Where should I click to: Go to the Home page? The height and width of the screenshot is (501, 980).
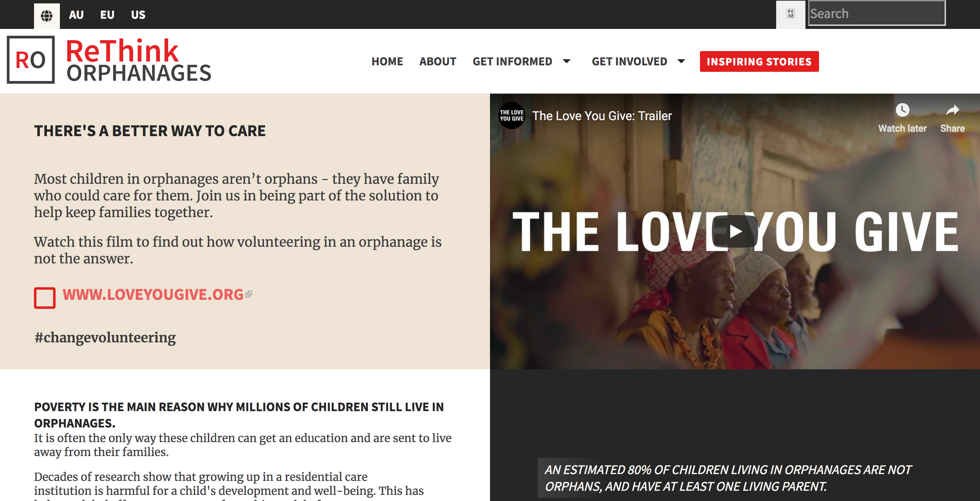pyautogui.click(x=387, y=61)
